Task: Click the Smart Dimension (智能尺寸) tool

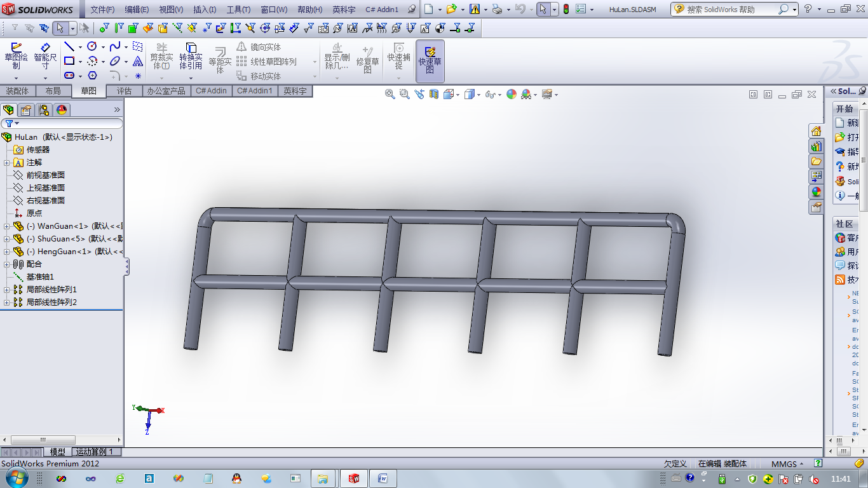Action: pyautogui.click(x=45, y=56)
